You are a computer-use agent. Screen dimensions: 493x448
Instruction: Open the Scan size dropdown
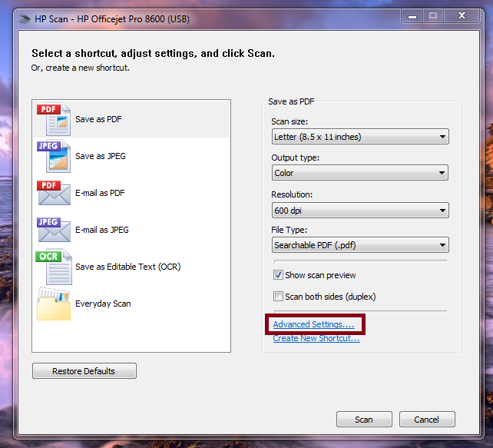pyautogui.click(x=360, y=137)
